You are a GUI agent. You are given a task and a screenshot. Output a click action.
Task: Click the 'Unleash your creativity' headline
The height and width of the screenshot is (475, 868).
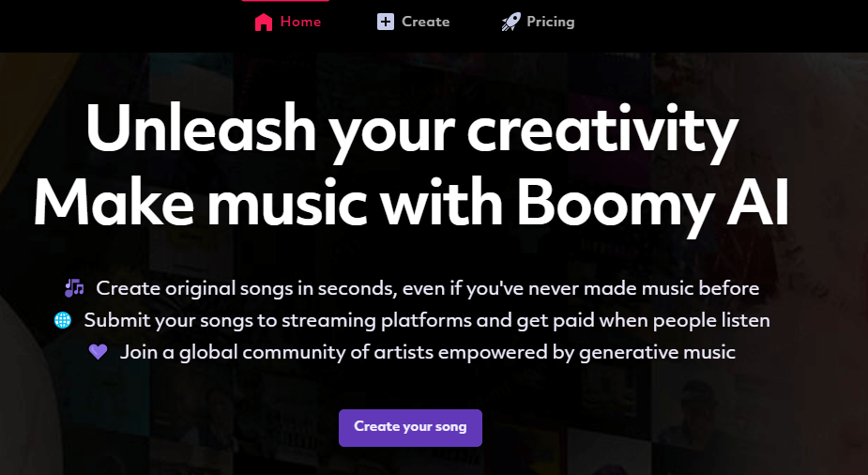click(412, 132)
